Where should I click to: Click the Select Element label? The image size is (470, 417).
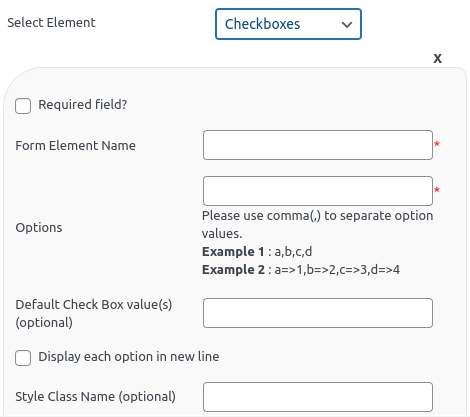51,23
